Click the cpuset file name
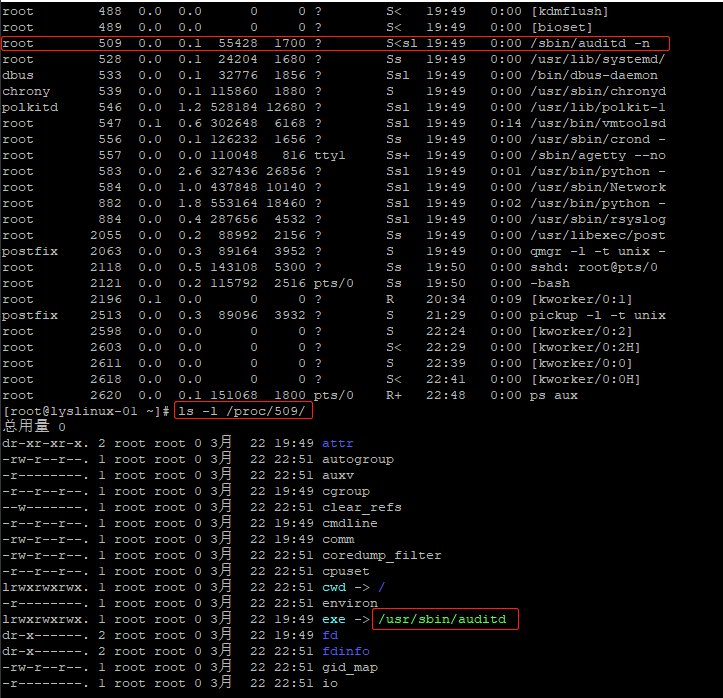This screenshot has width=723, height=698. pos(345,571)
